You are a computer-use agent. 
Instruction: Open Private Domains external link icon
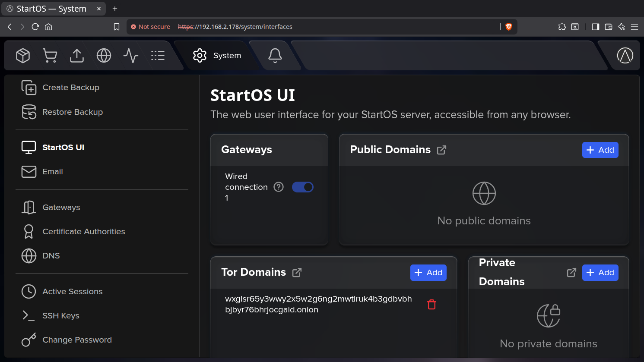tap(571, 272)
